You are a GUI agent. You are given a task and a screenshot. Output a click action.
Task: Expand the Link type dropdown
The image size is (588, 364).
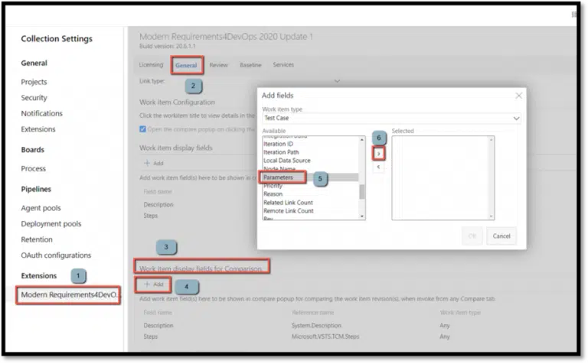(x=337, y=80)
